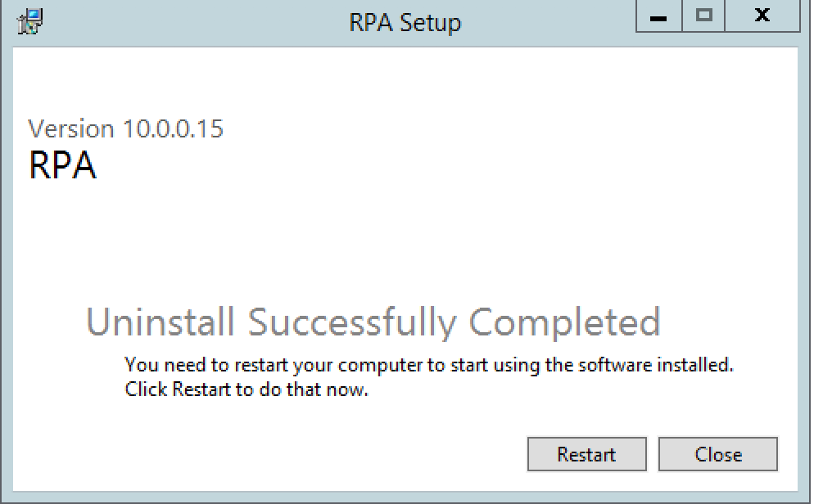The width and height of the screenshot is (814, 504).
Task: Close the window with the X button
Action: pos(762,16)
